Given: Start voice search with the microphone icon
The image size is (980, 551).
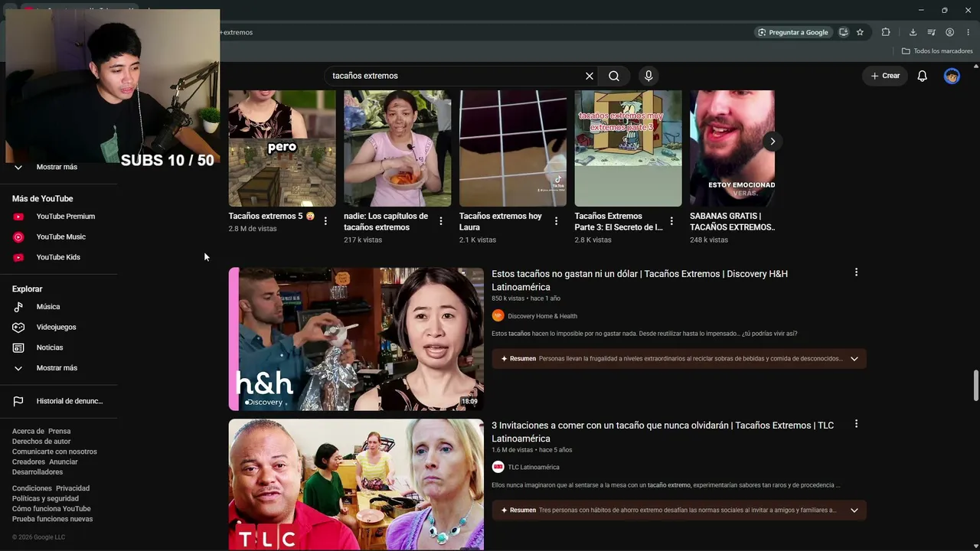Looking at the screenshot, I should [648, 76].
